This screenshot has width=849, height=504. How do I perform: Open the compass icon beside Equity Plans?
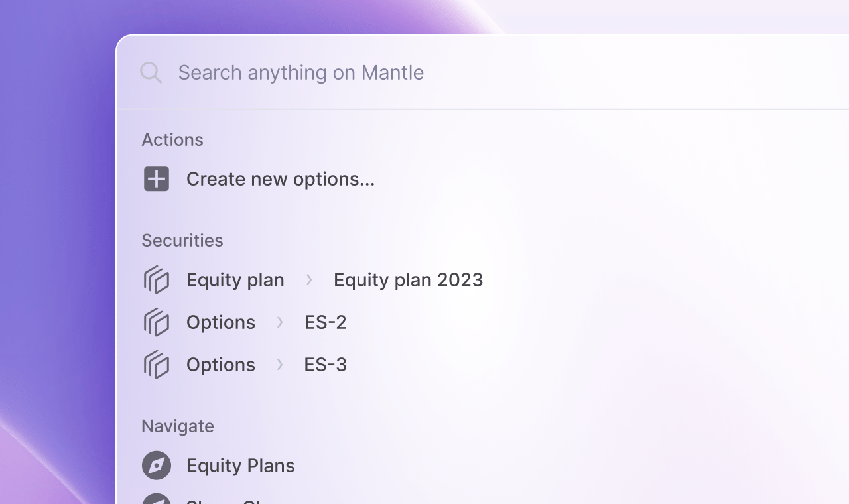point(156,465)
